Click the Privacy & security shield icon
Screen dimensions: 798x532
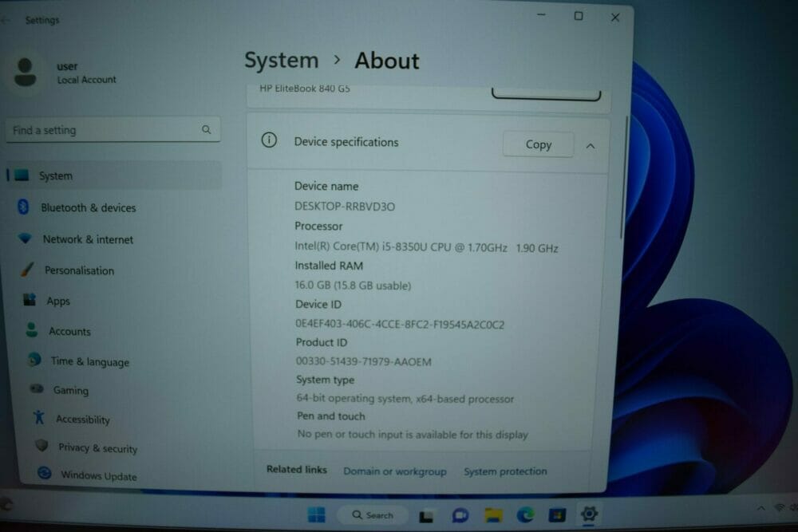click(x=42, y=446)
